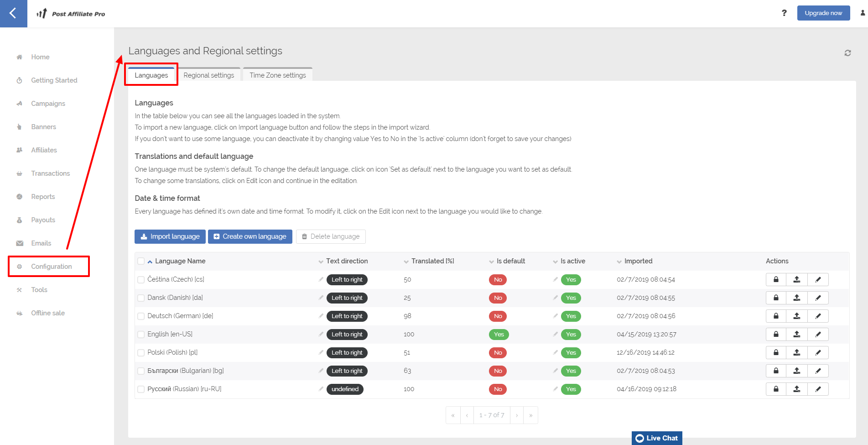Open Affiliates in the sidebar
Screen dimensions: 868x445
(x=44, y=150)
